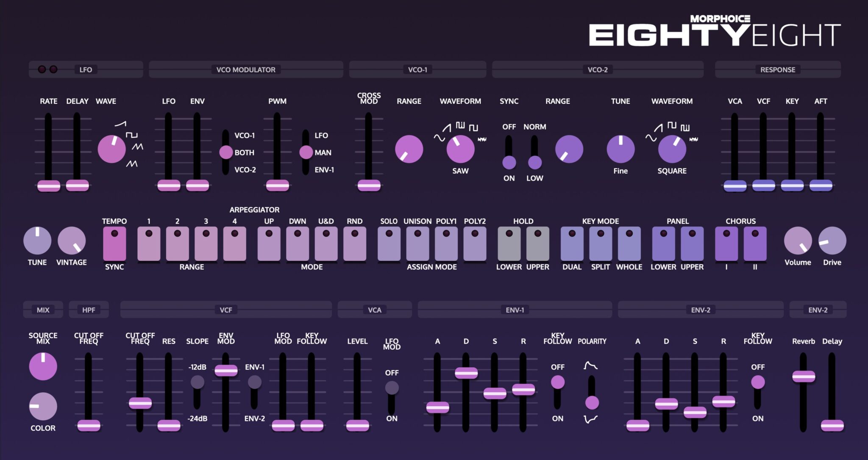Click the VCO-2 Fine TUNE knob

pos(620,149)
